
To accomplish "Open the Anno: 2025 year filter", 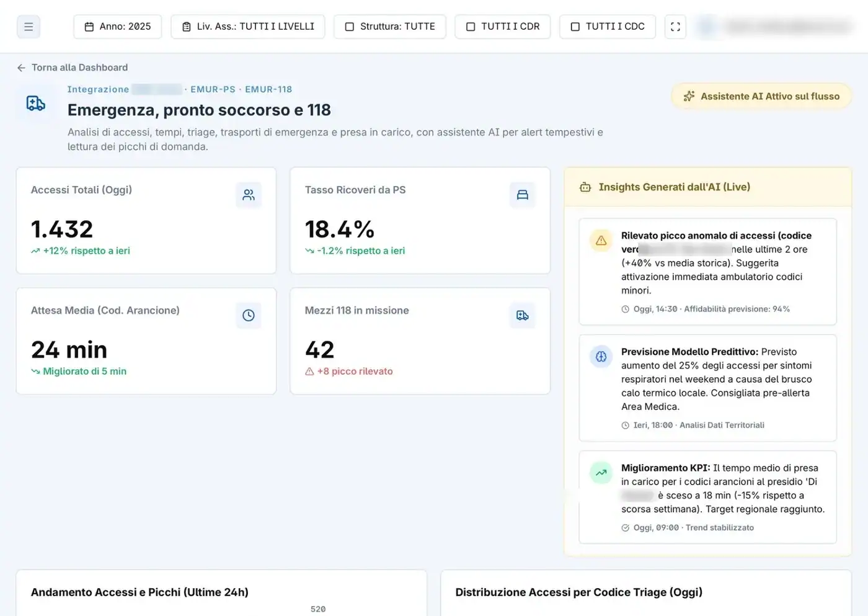I will 118,27.
